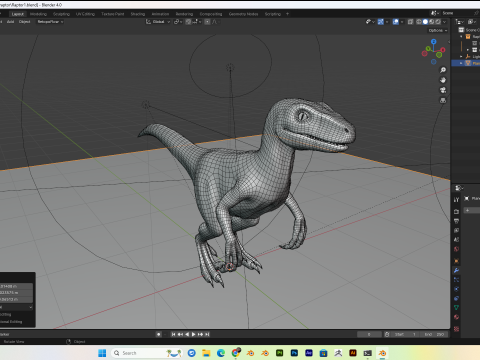Play the animation forward
The height and width of the screenshot is (360, 480).
click(x=193, y=334)
